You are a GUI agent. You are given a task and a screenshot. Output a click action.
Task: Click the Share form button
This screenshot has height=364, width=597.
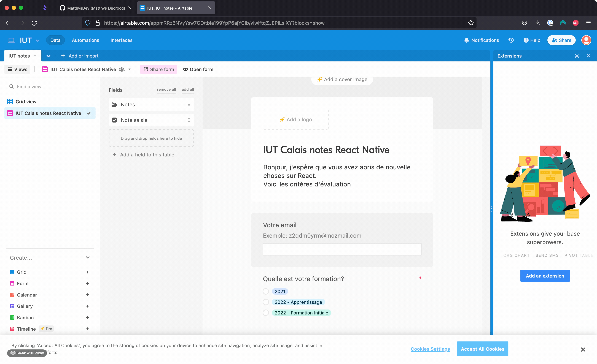pyautogui.click(x=159, y=69)
